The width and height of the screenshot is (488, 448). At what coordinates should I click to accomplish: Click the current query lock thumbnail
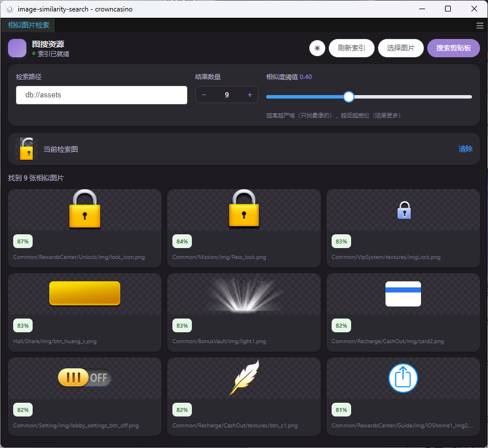26,149
